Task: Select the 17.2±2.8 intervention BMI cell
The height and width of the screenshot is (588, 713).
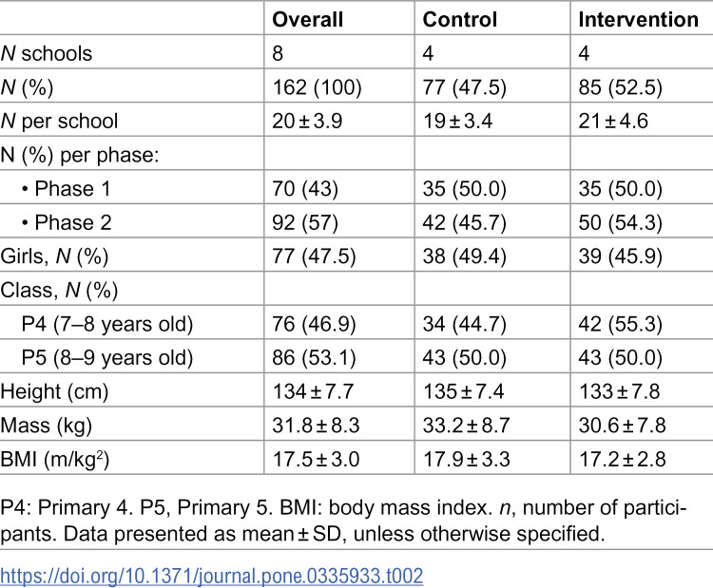Action: coord(622,459)
